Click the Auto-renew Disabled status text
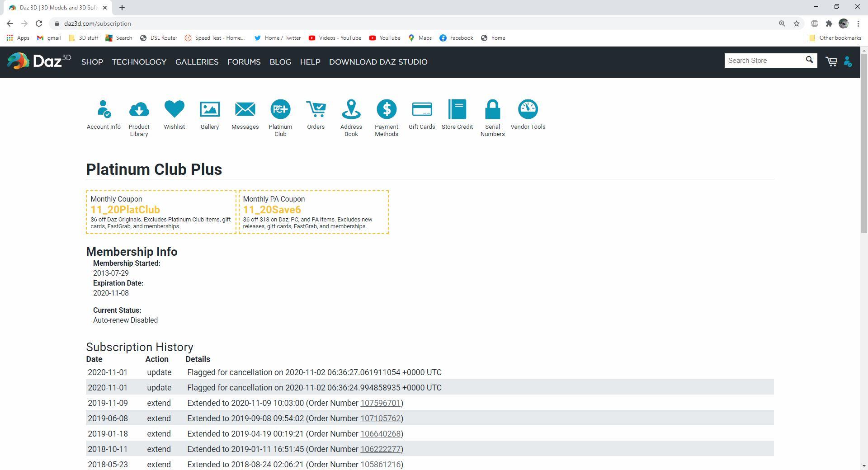This screenshot has width=868, height=470. tap(125, 320)
